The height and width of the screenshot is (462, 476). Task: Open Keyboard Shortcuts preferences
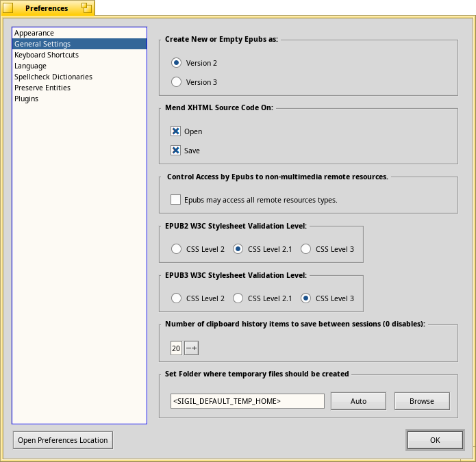point(79,55)
